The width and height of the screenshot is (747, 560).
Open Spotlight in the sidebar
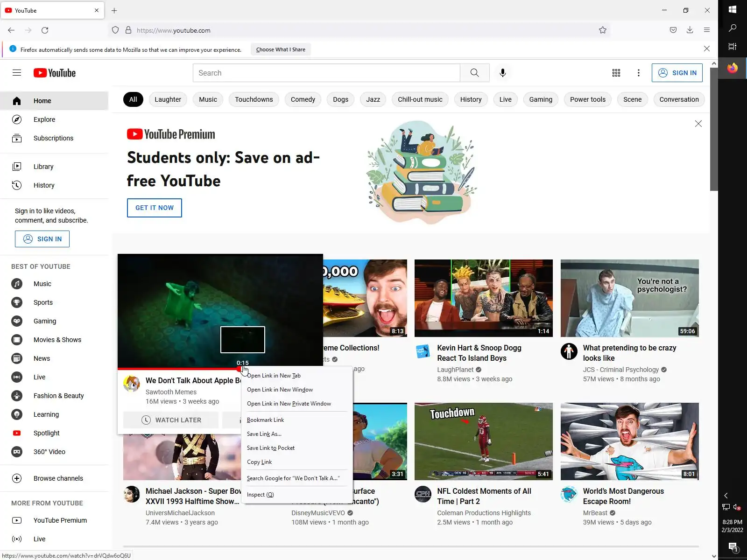pyautogui.click(x=54, y=433)
